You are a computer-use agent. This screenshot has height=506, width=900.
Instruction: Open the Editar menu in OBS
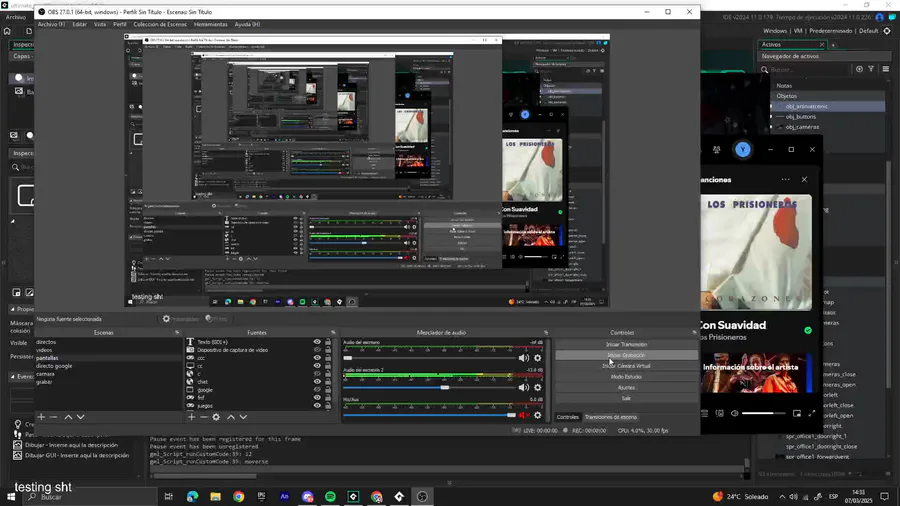pos(80,25)
